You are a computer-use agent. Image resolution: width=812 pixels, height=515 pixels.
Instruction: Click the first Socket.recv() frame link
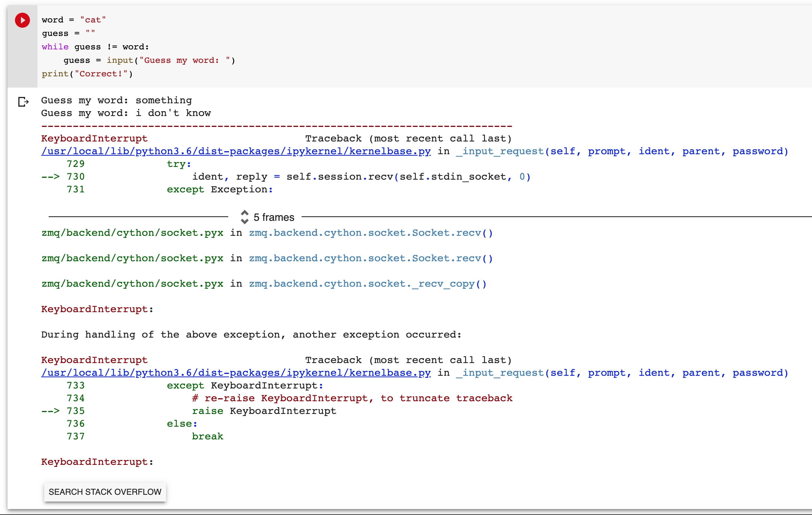[x=370, y=233]
